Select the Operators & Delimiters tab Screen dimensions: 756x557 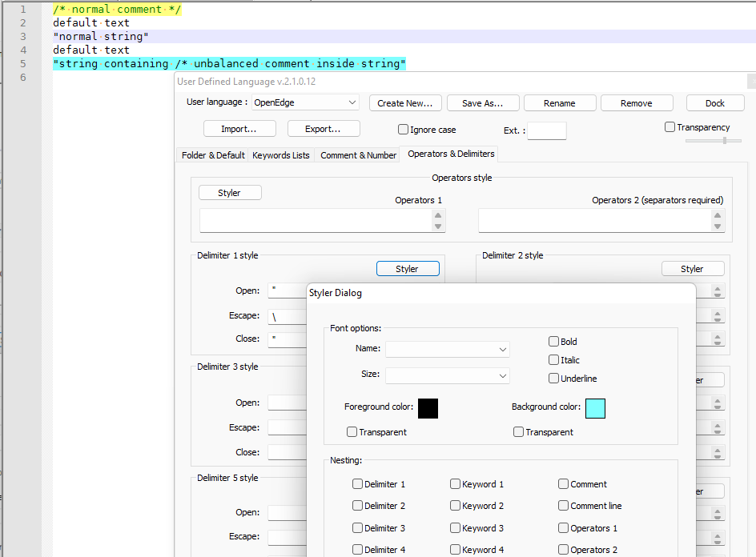coord(451,154)
